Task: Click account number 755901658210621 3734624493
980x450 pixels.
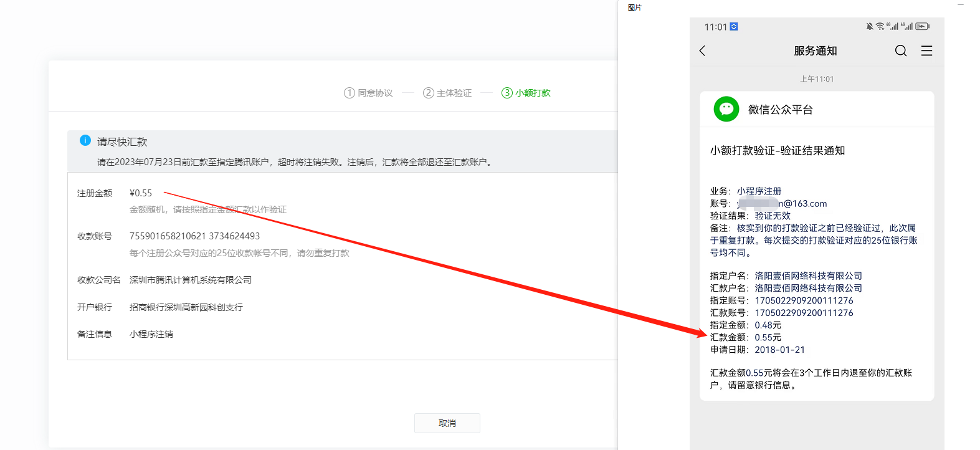Action: pos(194,236)
